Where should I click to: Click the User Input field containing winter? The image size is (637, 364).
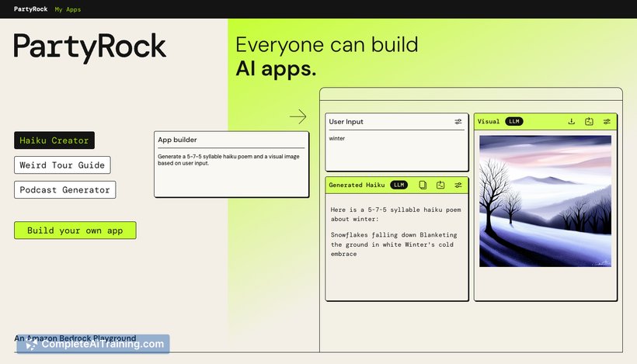coord(397,150)
